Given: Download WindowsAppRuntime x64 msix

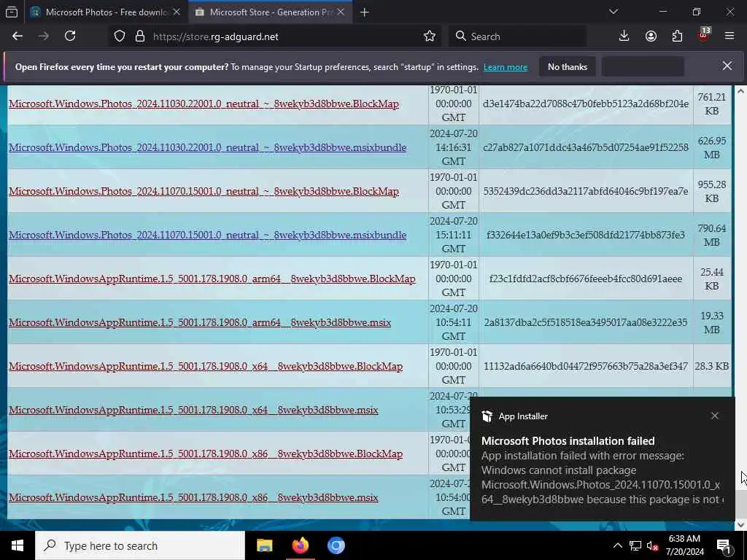Looking at the screenshot, I should coord(193,411).
